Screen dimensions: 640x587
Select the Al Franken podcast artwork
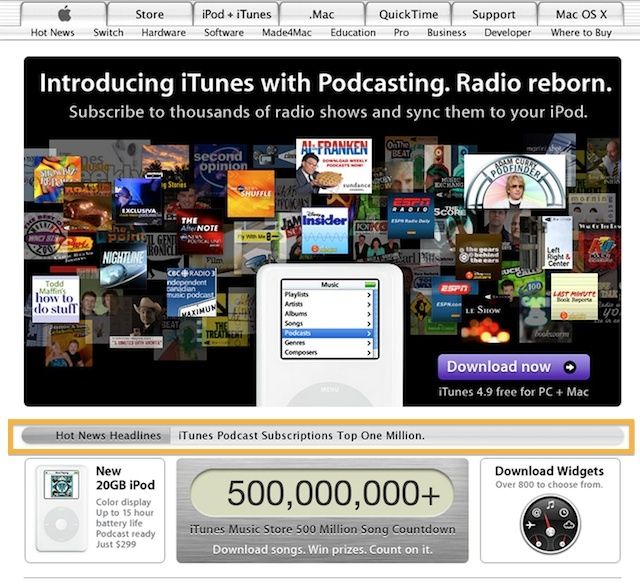point(333,165)
